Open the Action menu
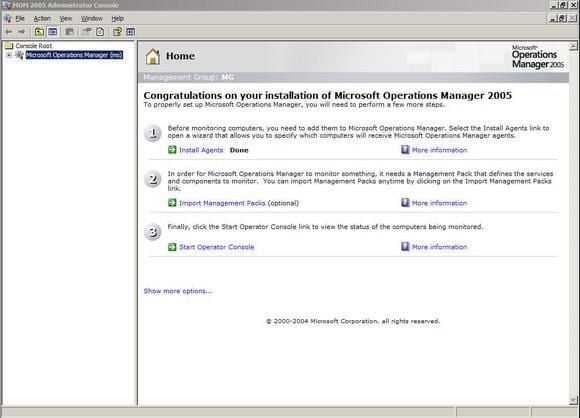The height and width of the screenshot is (418, 580). [x=42, y=18]
